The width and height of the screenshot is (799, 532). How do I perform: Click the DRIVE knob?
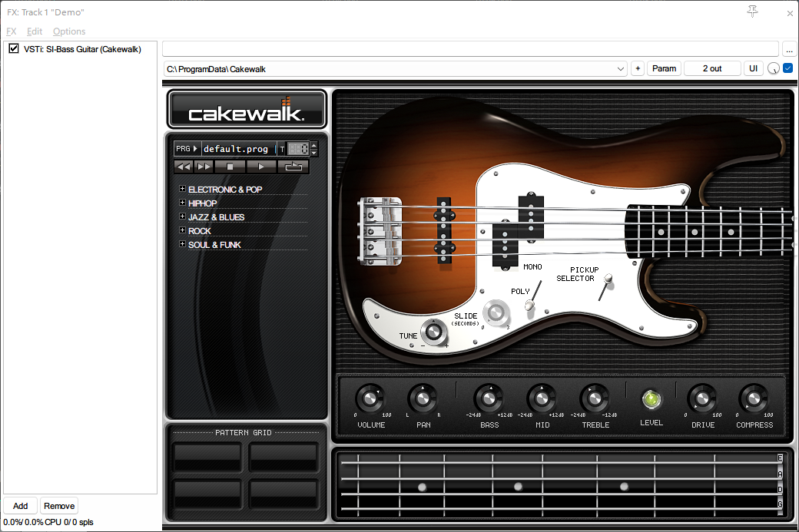click(703, 398)
